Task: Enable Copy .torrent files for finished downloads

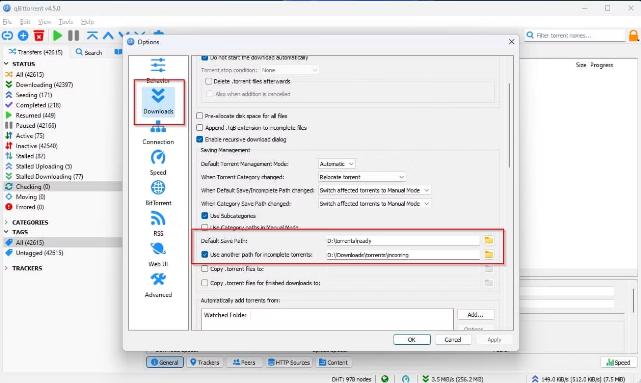Action: tap(205, 282)
